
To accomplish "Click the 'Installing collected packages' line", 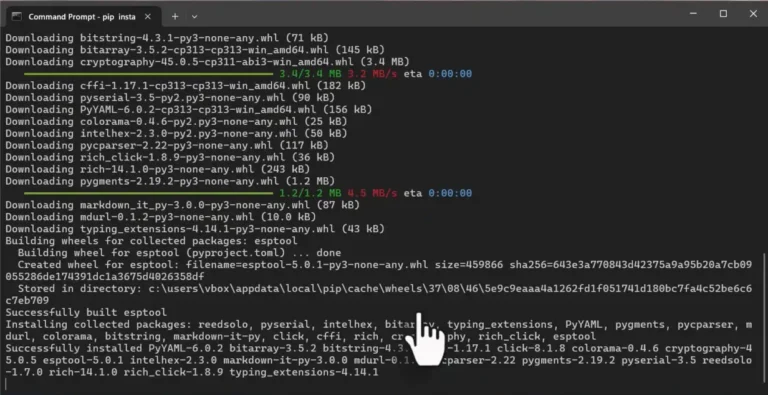I will coord(379,331).
